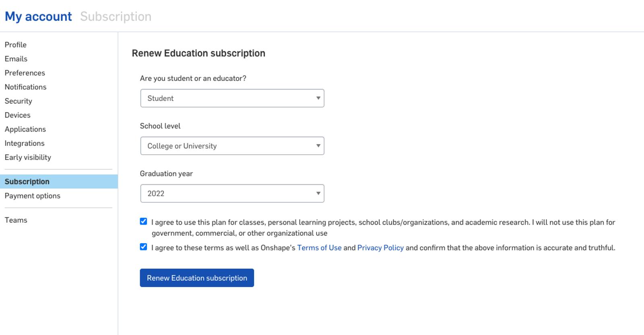This screenshot has height=335, width=644.
Task: Open the Graduation year dropdown
Action: (232, 193)
